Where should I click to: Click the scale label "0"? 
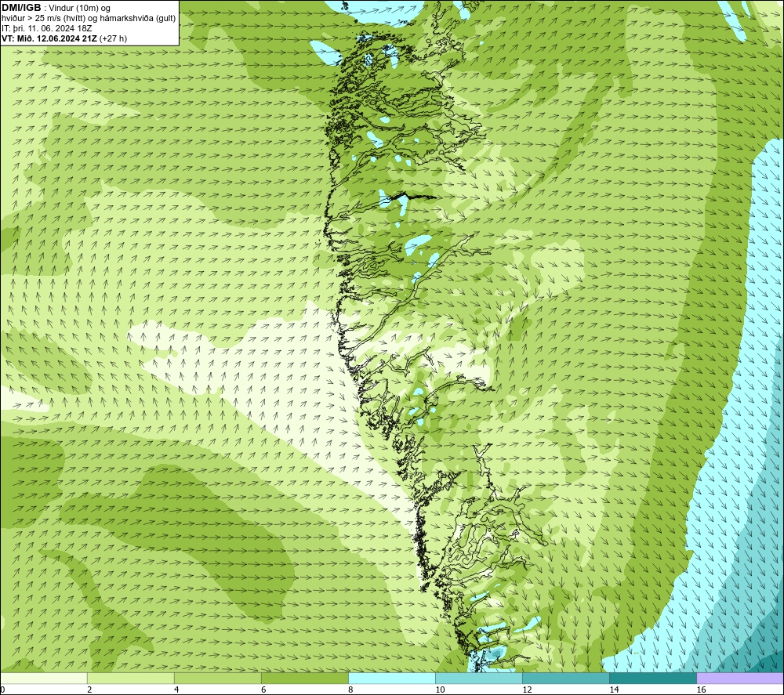point(3,690)
